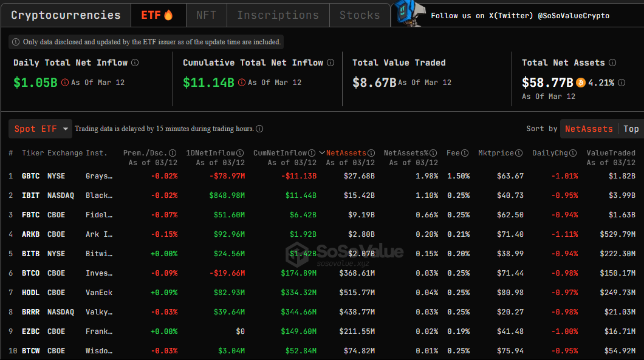This screenshot has height=360, width=644.
Task: Click the EZBC ticker
Action: (x=31, y=331)
